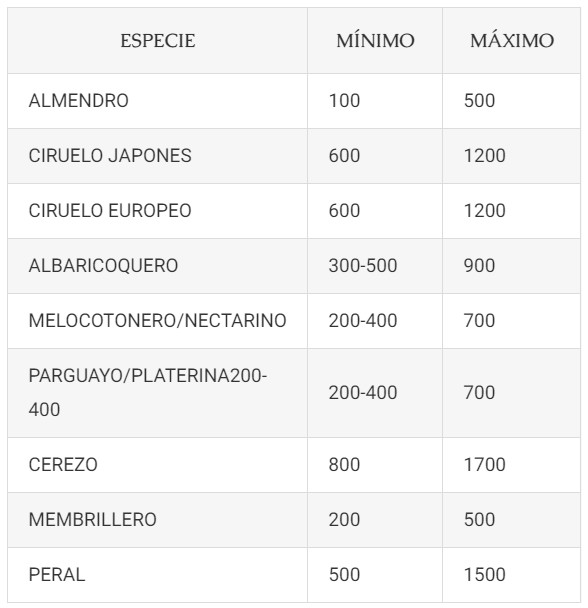Select the CEREZO species cell
Screen dimensions: 588x608
point(157,465)
